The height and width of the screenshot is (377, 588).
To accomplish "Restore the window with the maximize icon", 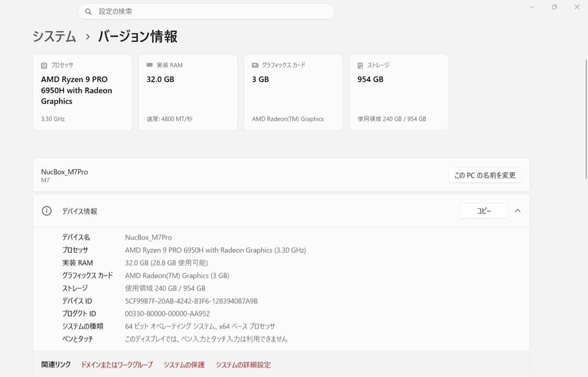I will pyautogui.click(x=554, y=7).
